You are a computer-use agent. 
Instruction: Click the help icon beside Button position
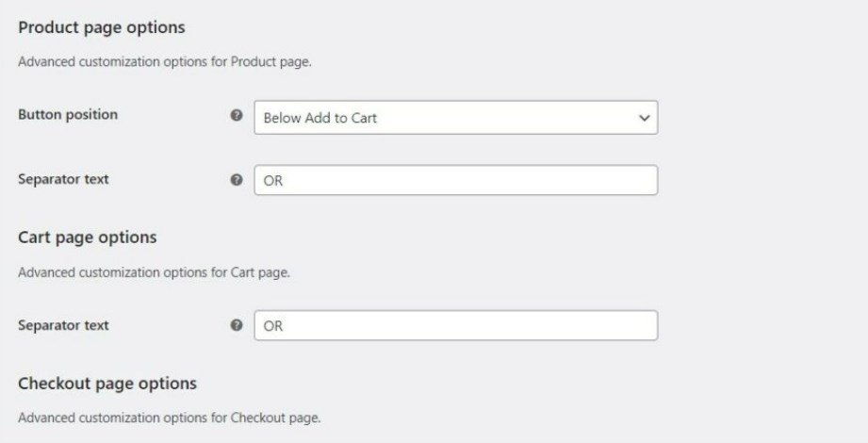tap(237, 115)
